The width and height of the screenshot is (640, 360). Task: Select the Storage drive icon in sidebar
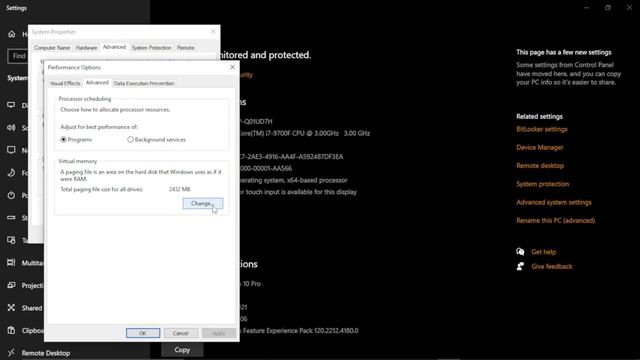point(11,218)
